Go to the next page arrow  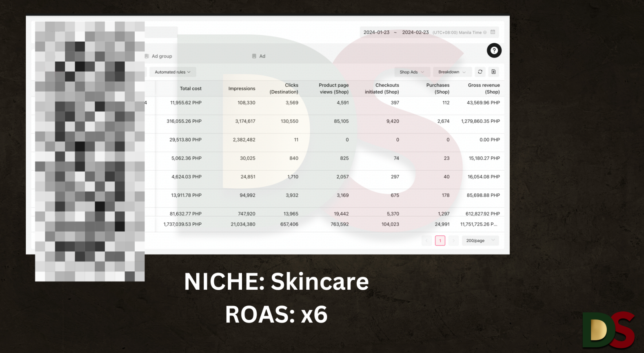453,241
